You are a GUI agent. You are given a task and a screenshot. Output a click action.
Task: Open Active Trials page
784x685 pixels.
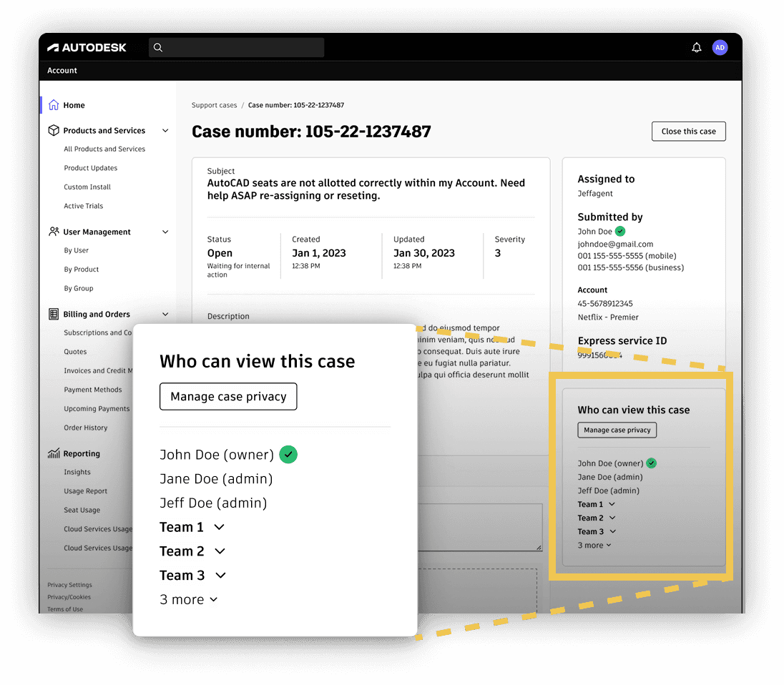click(x=83, y=206)
